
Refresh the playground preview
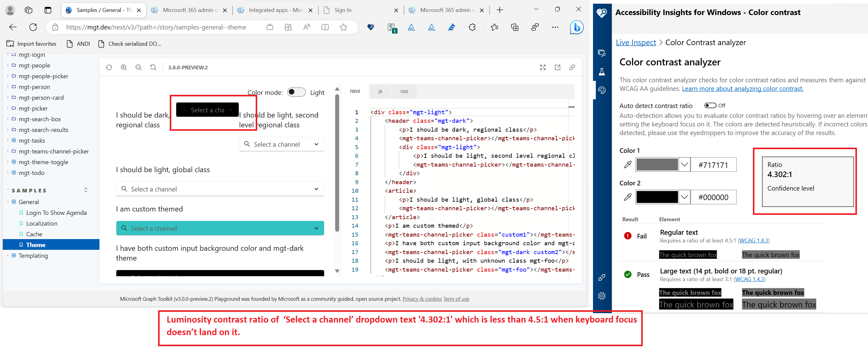[109, 67]
